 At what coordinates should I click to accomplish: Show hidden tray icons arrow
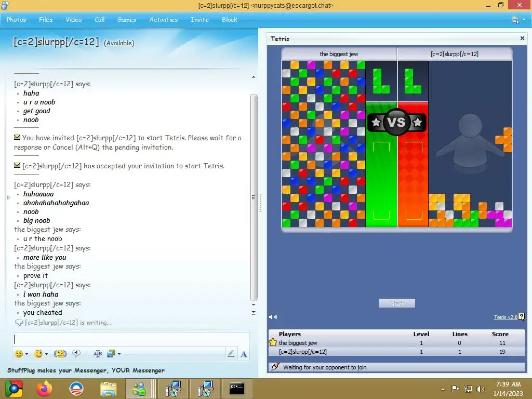[x=443, y=389]
